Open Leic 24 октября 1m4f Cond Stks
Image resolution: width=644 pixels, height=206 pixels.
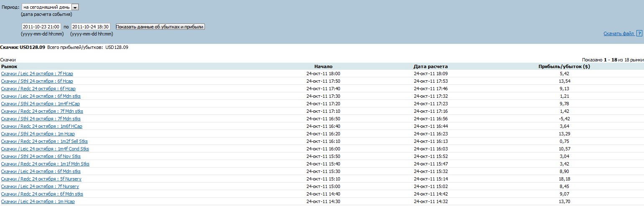point(45,149)
